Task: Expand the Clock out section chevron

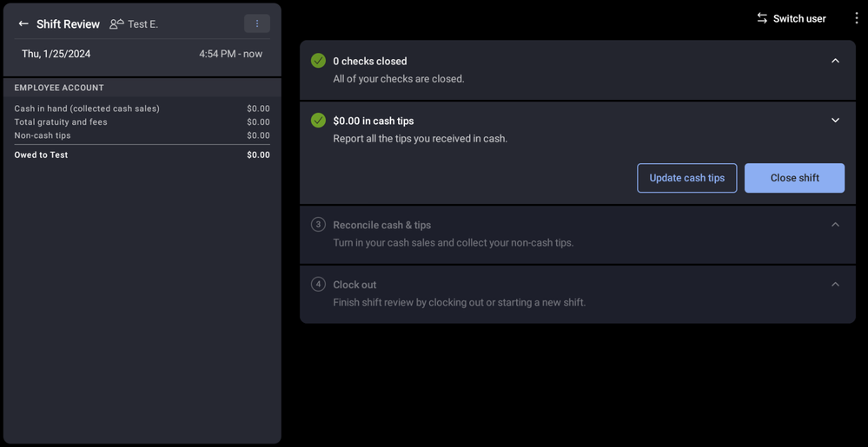Action: (x=835, y=285)
